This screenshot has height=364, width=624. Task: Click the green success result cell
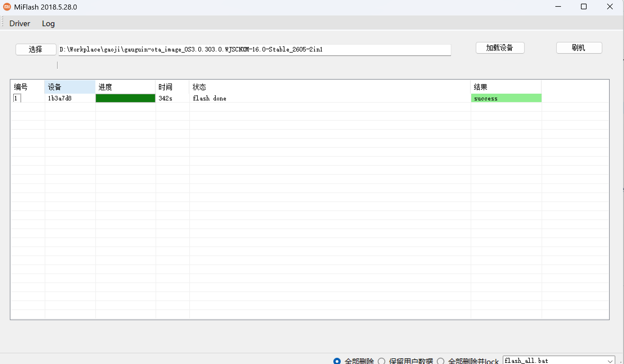click(506, 98)
